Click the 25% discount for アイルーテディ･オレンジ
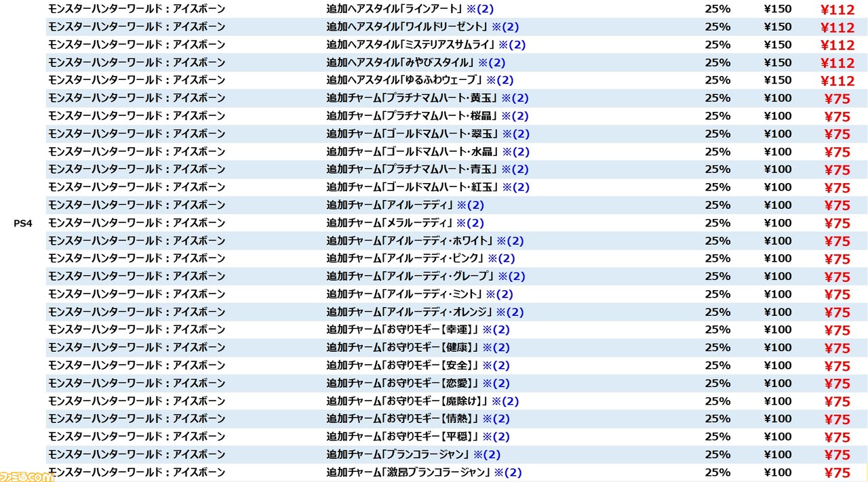 click(717, 312)
